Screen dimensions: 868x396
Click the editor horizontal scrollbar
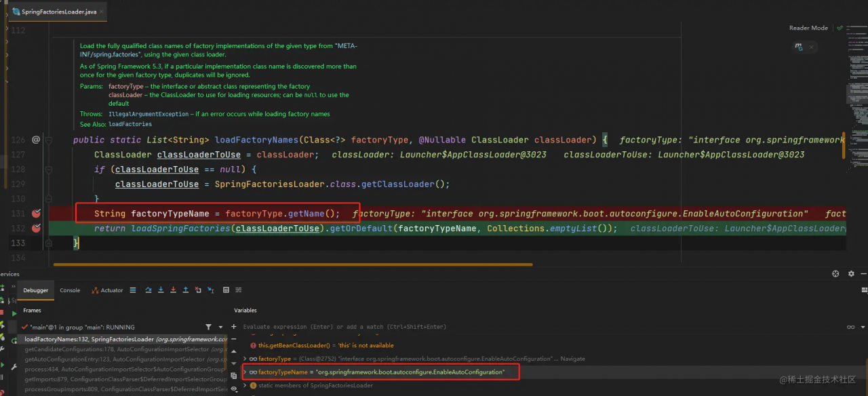click(x=293, y=264)
